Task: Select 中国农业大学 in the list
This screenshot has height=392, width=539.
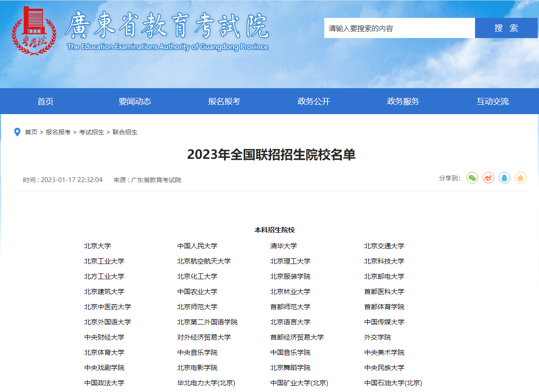Action: tap(197, 292)
